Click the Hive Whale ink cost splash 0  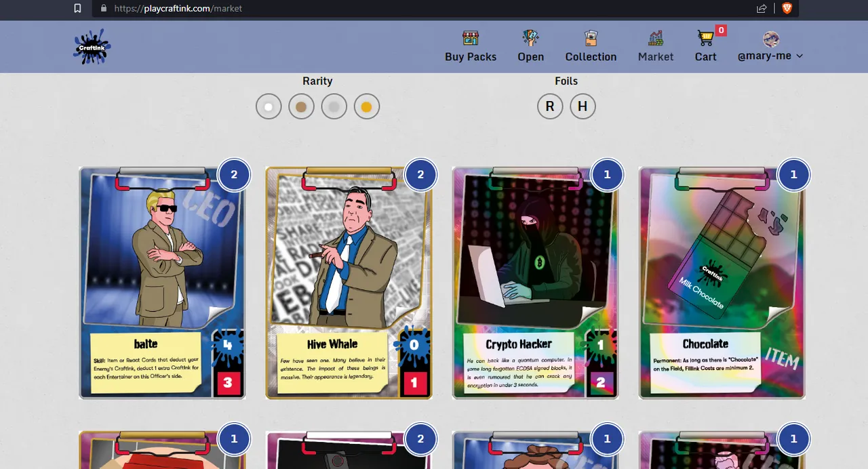[x=414, y=346]
